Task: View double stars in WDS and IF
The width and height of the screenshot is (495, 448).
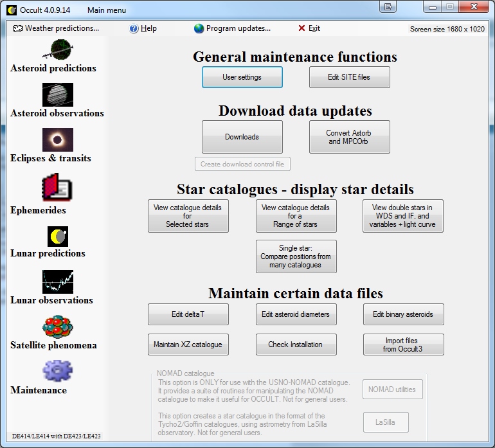Action: (x=403, y=216)
